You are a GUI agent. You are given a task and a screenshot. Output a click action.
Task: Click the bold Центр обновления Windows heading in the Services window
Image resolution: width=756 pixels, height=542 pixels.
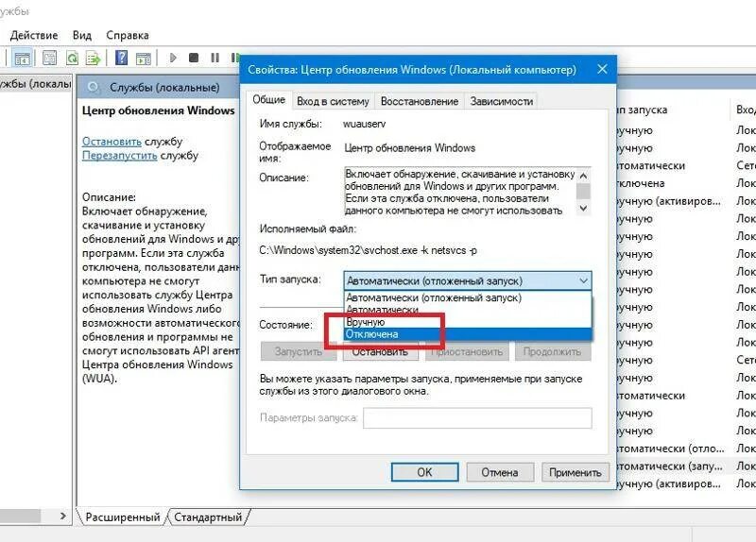(158, 110)
